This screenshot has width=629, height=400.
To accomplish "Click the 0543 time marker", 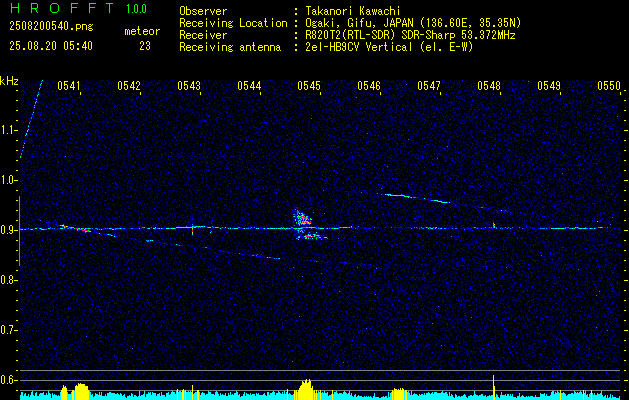I will coord(189,85).
